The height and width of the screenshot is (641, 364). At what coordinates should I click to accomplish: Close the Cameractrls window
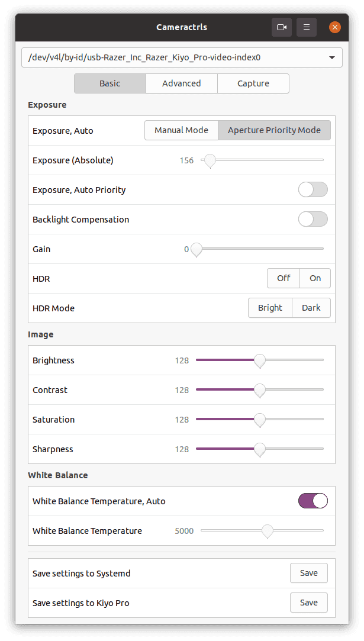(x=334, y=27)
